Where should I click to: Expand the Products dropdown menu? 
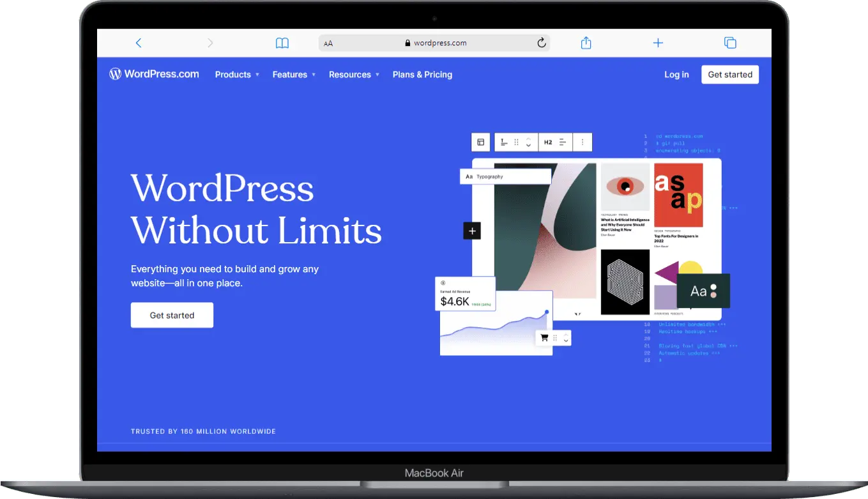(236, 75)
